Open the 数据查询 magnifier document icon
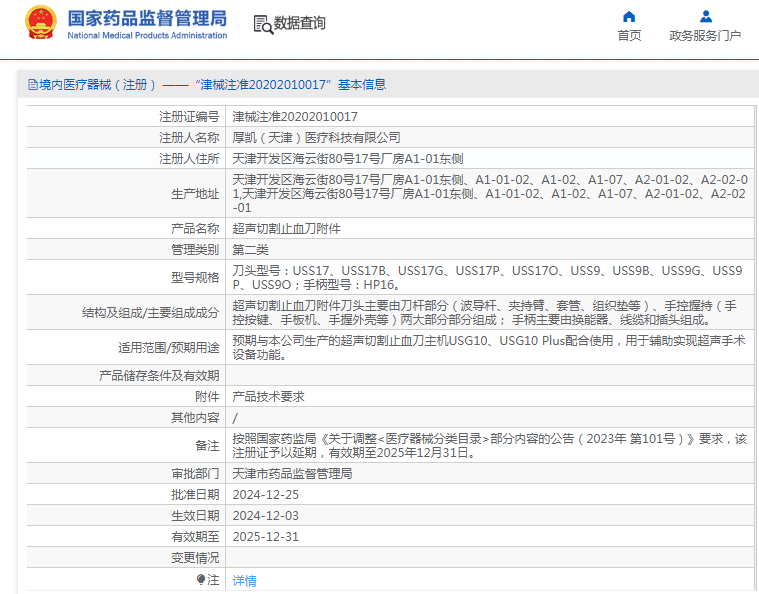This screenshot has height=594, width=759. pos(263,24)
